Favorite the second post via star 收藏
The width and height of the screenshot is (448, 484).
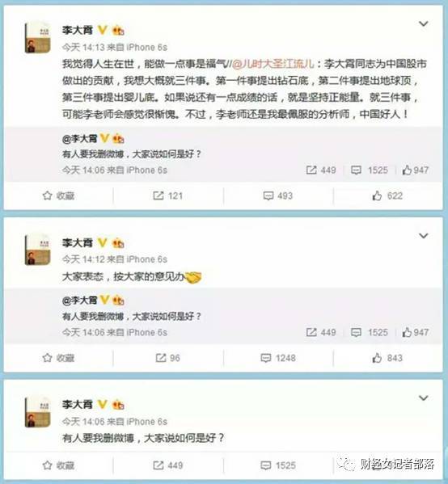58,358
